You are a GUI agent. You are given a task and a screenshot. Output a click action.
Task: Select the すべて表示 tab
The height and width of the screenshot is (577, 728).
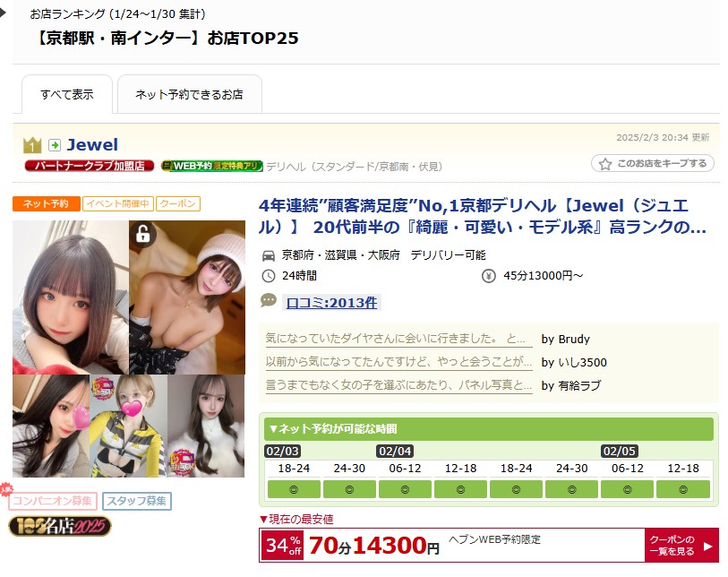point(67,94)
